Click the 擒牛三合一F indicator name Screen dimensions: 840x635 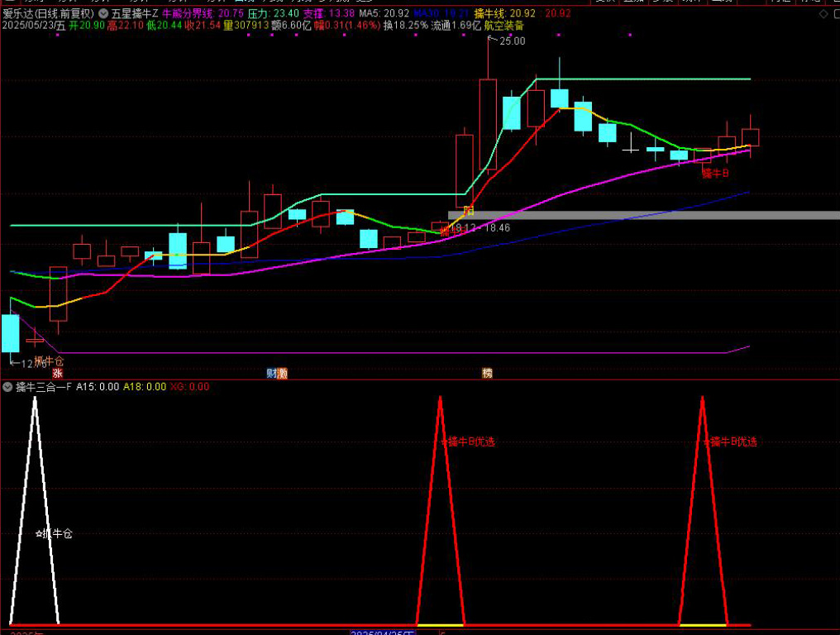[43, 386]
